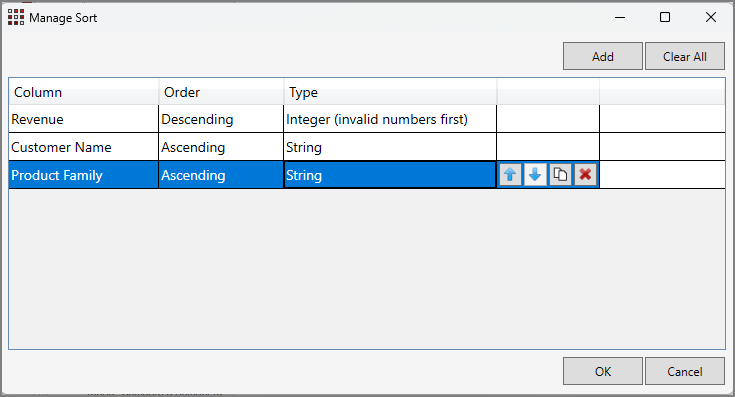Close the Manage Sort window

[711, 17]
